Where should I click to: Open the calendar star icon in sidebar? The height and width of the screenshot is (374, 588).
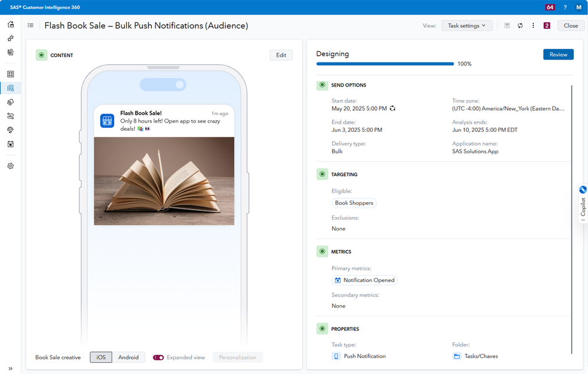point(11,144)
